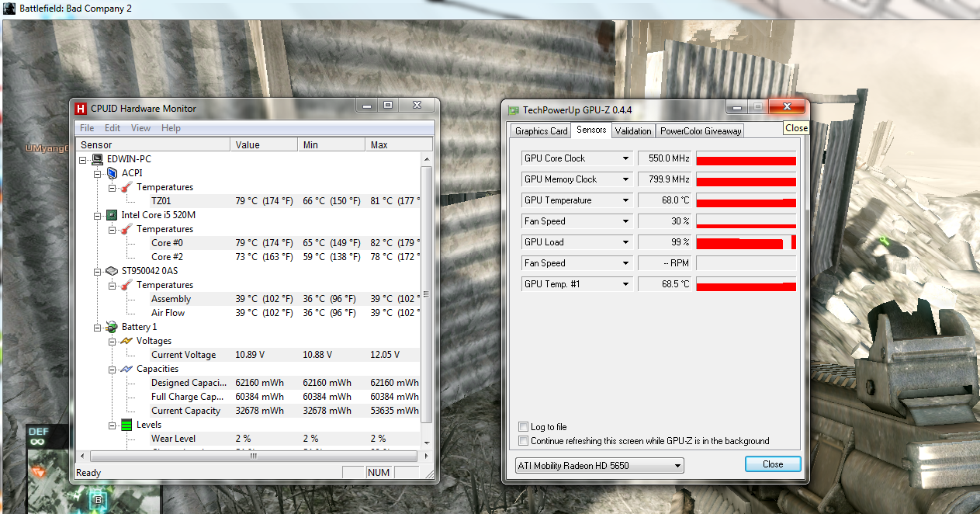The image size is (980, 514).
Task: Switch to the Graphics Card tab
Action: [541, 131]
